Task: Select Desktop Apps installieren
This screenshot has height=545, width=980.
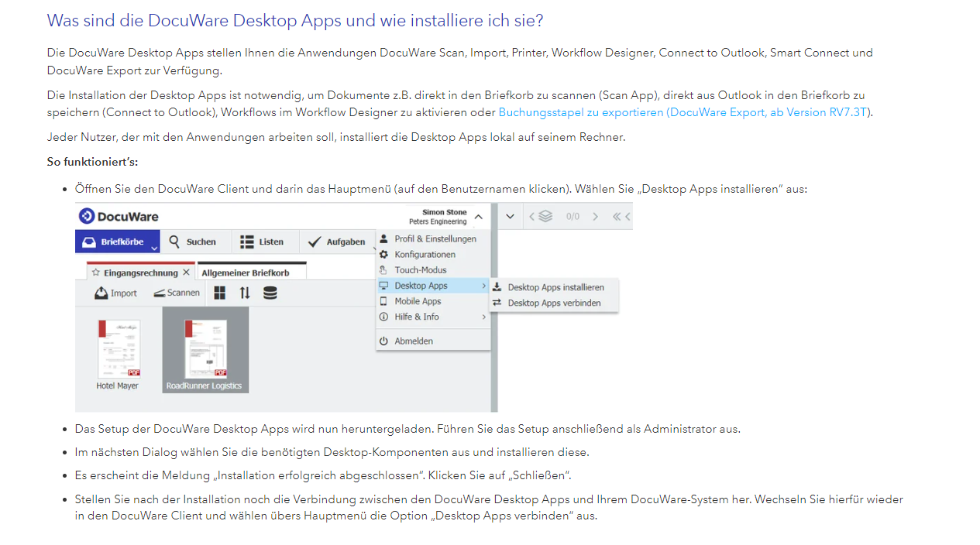Action: point(555,287)
